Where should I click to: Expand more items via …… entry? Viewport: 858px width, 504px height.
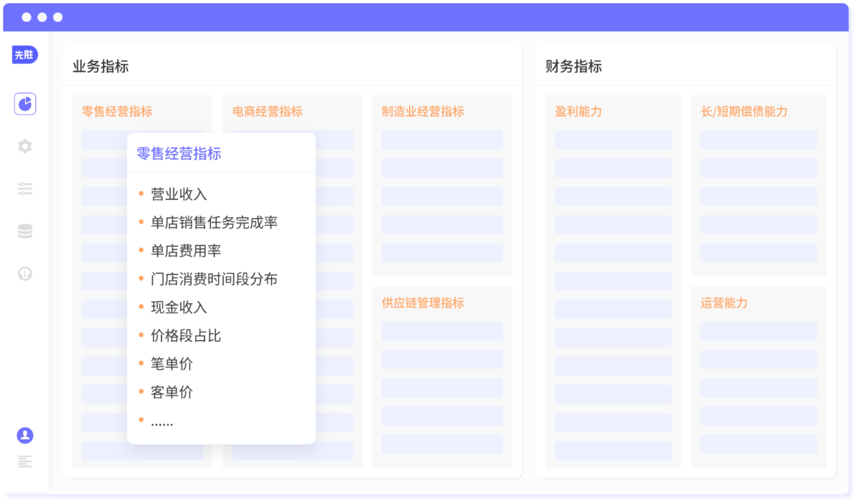(162, 421)
